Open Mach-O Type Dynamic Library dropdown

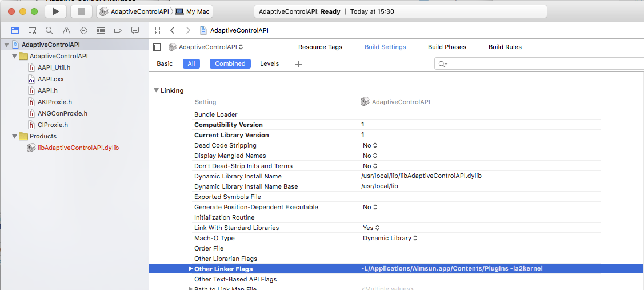[x=390, y=238]
